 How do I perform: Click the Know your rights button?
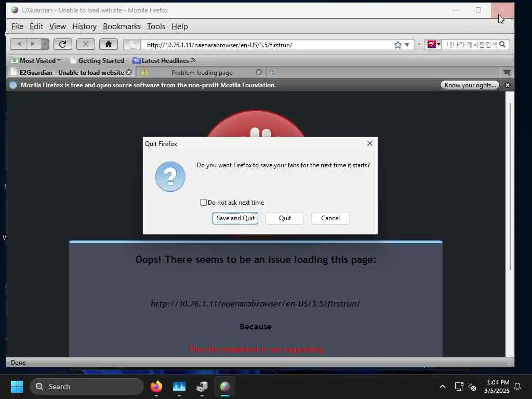470,85
